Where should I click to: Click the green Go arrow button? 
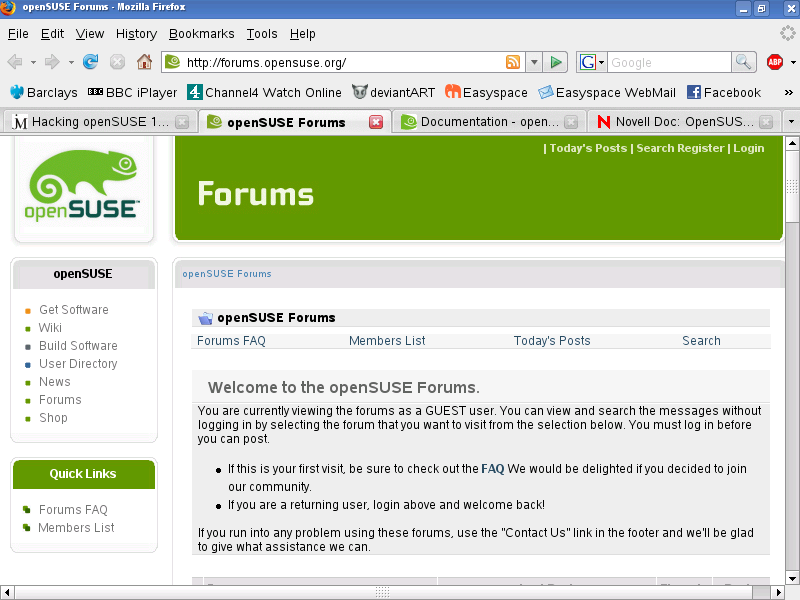pyautogui.click(x=555, y=62)
